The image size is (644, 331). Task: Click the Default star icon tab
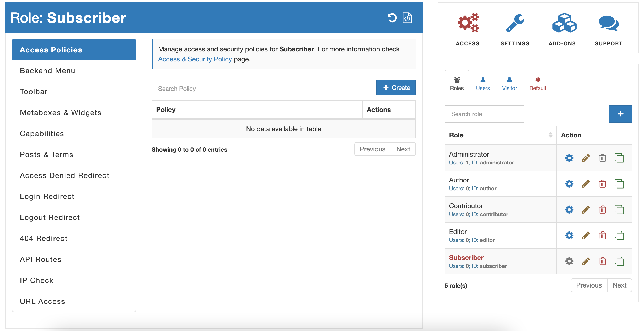[x=538, y=83]
